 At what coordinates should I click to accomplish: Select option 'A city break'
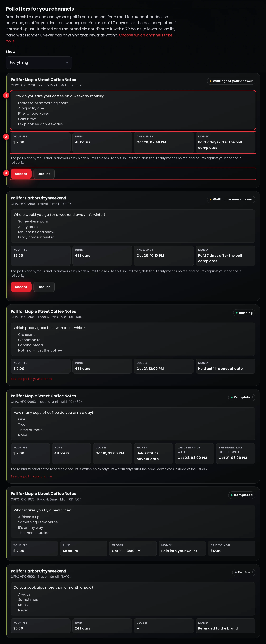coord(28,227)
